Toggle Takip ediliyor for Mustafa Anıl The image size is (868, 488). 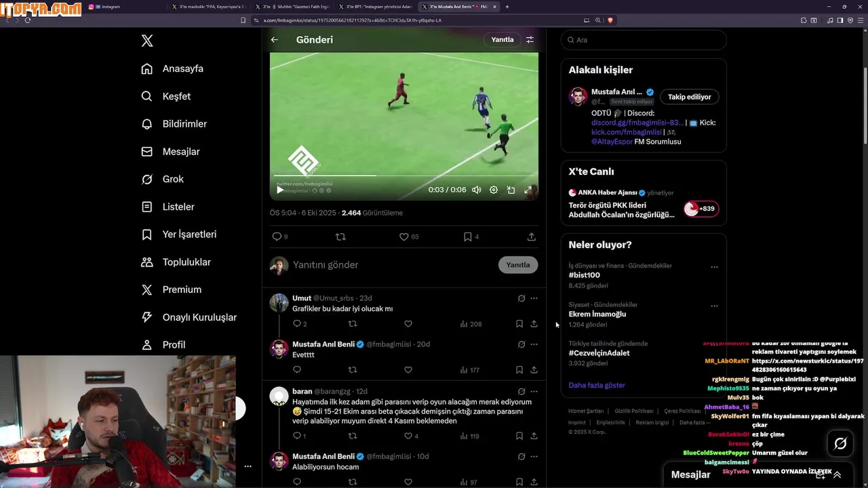(689, 97)
